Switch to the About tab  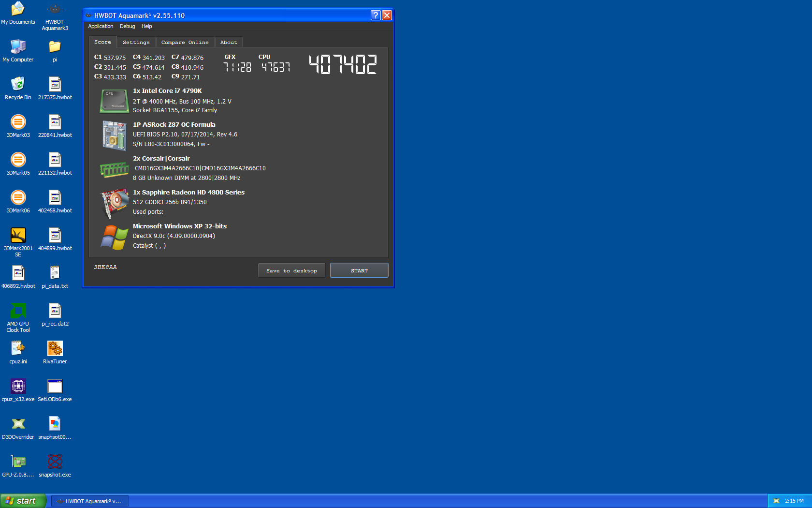[229, 43]
